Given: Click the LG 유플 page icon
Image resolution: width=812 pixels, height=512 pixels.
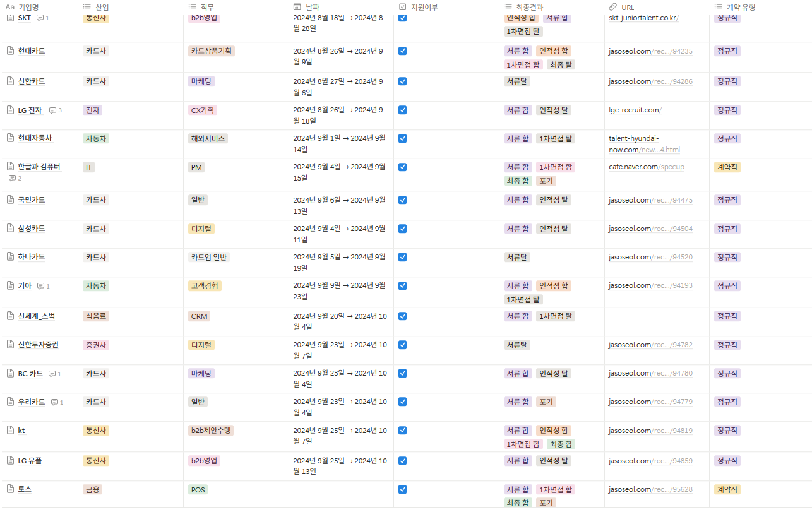Looking at the screenshot, I should (10, 460).
